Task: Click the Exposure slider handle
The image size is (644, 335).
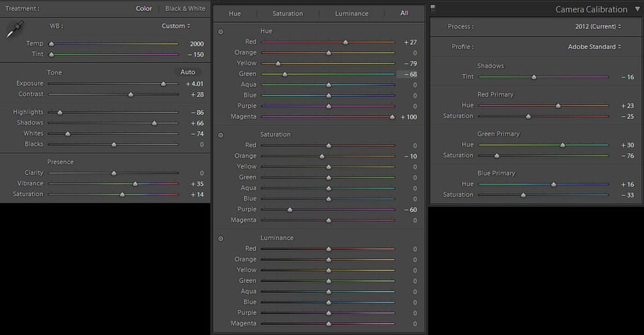Action: [x=164, y=84]
